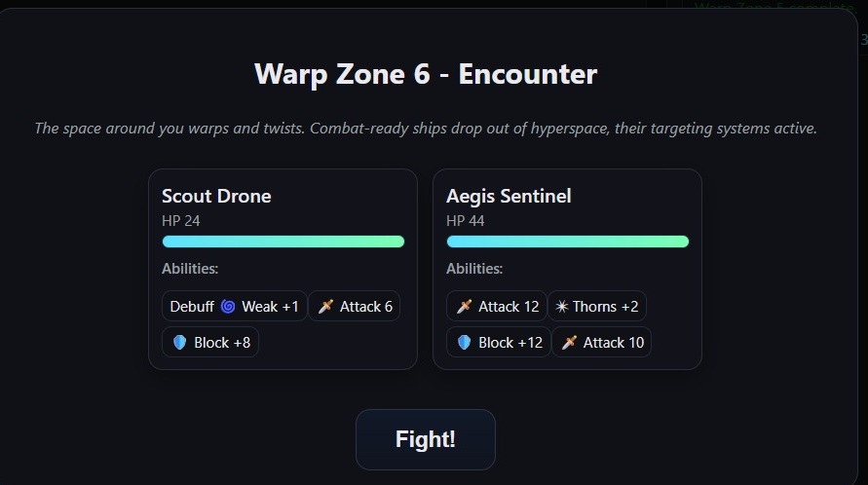Click the Attack 10 ability chip

click(602, 343)
